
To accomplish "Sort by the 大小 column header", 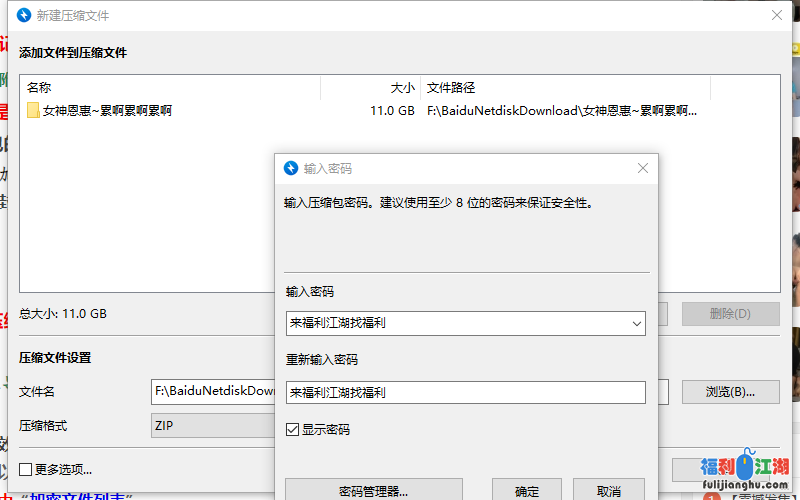I will [x=370, y=88].
